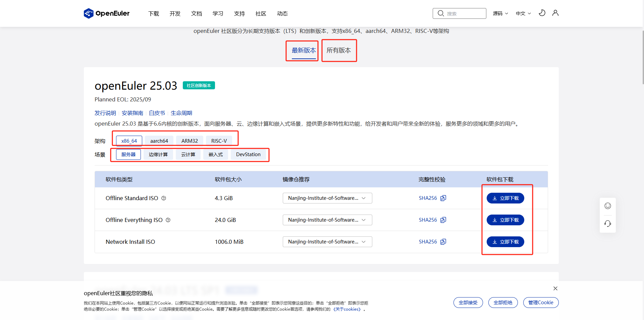Open the 发行说明 link

coord(105,113)
